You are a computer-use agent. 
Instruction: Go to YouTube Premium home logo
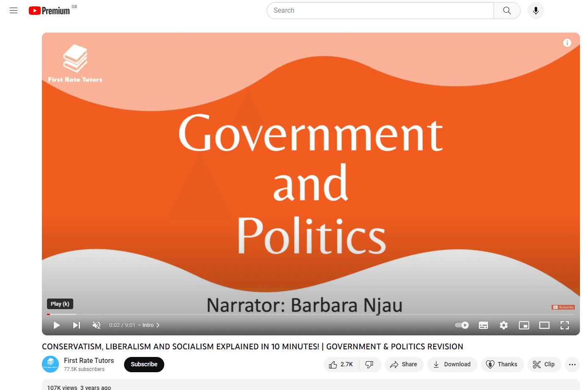[x=49, y=11]
